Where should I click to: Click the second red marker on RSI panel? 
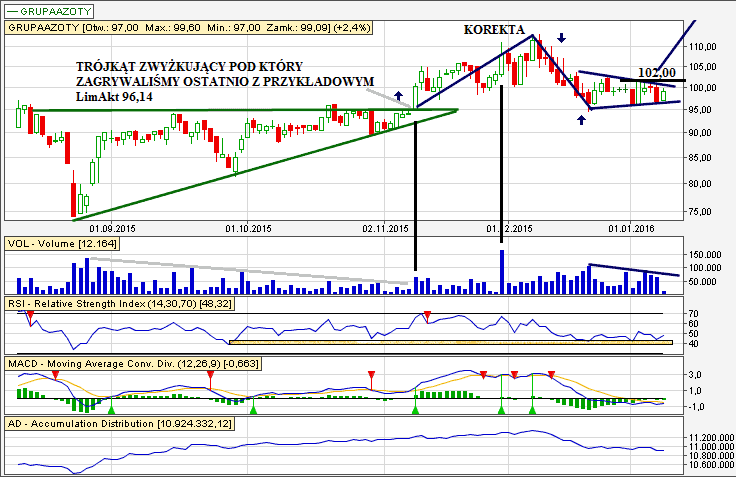pos(428,316)
